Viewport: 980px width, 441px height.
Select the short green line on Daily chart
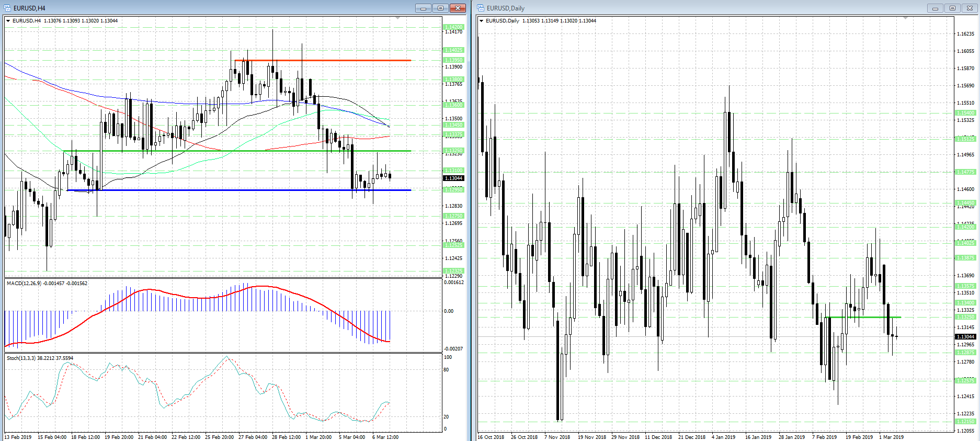(863, 317)
